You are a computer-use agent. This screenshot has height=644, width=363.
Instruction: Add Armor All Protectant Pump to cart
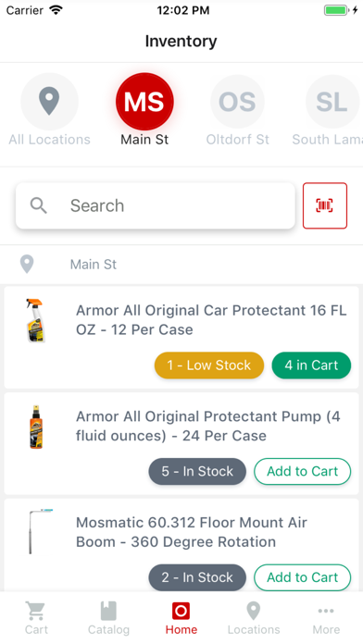[x=302, y=471]
